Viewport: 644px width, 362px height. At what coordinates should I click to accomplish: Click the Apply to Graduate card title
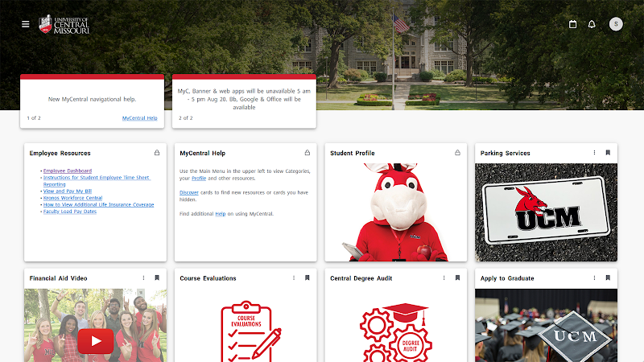[x=507, y=278]
